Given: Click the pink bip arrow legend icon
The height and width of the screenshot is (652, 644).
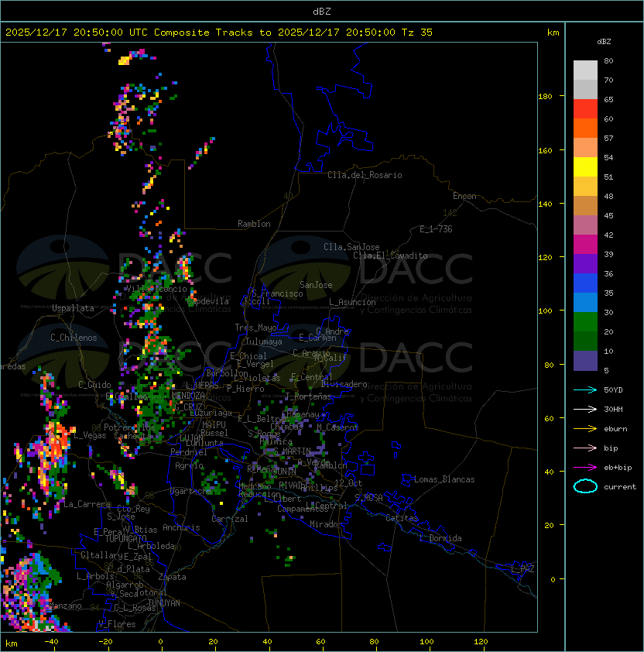Looking at the screenshot, I should (x=585, y=448).
